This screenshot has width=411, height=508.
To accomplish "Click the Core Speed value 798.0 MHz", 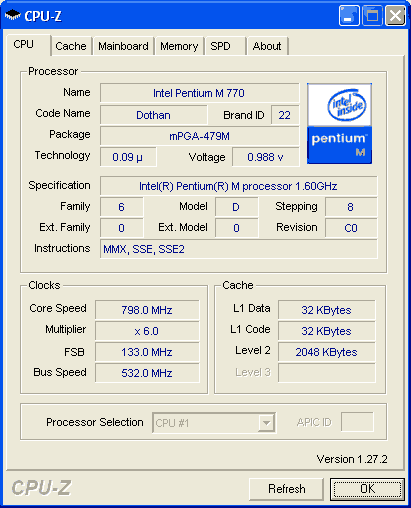I will pos(147,310).
